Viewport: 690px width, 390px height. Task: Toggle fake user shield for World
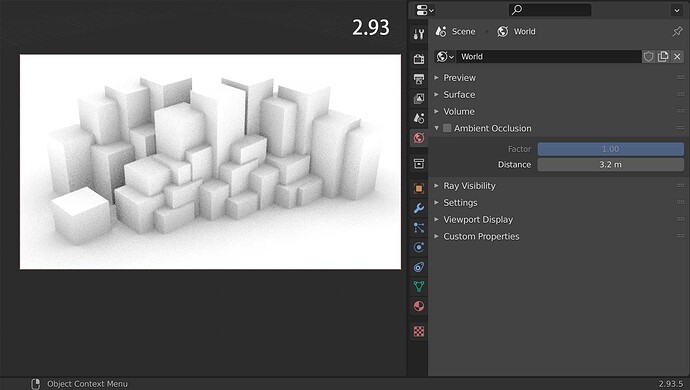pyautogui.click(x=648, y=56)
